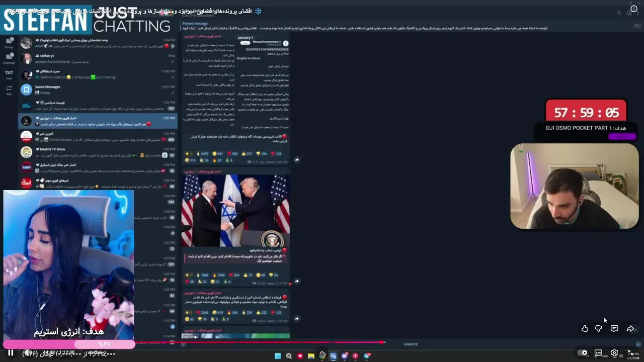644x362 pixels.
Task: Open the Netanyahu and Trump handshake photo
Action: pyautogui.click(x=235, y=210)
